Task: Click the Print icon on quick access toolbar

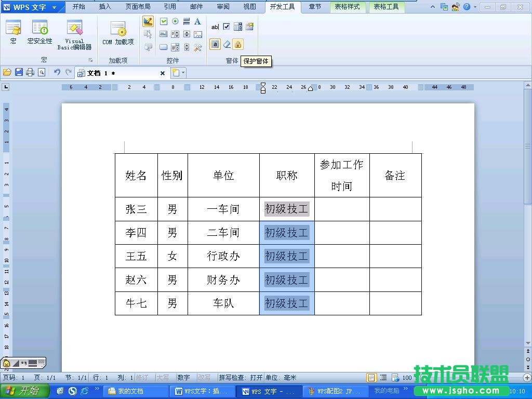Action: point(30,72)
